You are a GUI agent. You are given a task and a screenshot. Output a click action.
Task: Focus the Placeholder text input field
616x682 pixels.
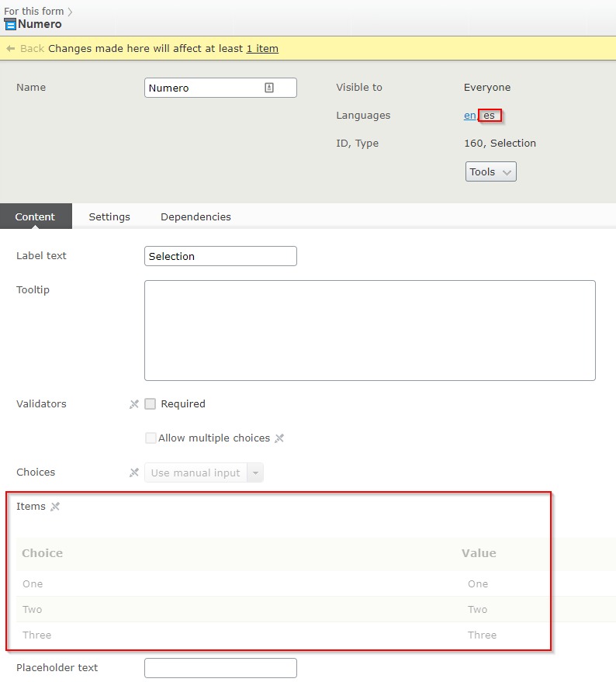click(x=220, y=668)
